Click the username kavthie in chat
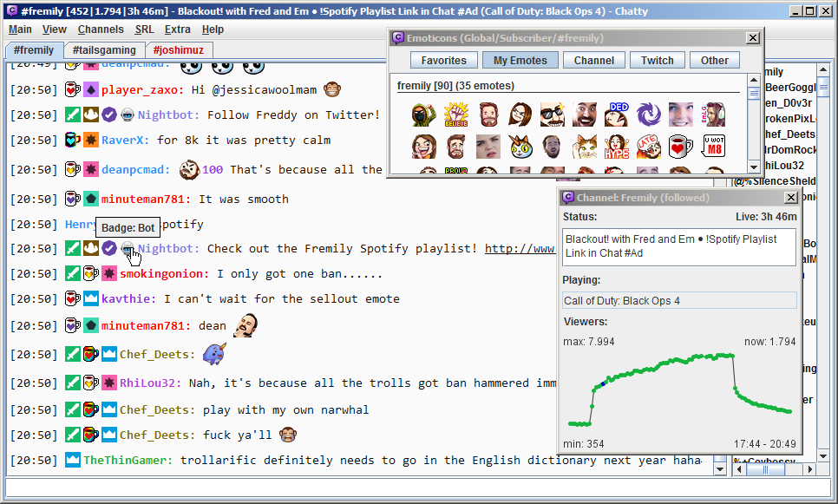This screenshot has height=504, width=838. click(128, 298)
